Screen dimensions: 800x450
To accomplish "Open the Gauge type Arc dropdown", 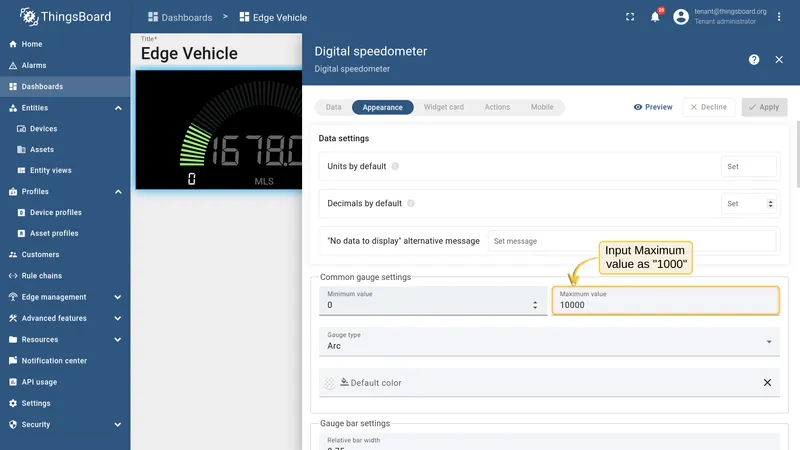I will click(549, 341).
